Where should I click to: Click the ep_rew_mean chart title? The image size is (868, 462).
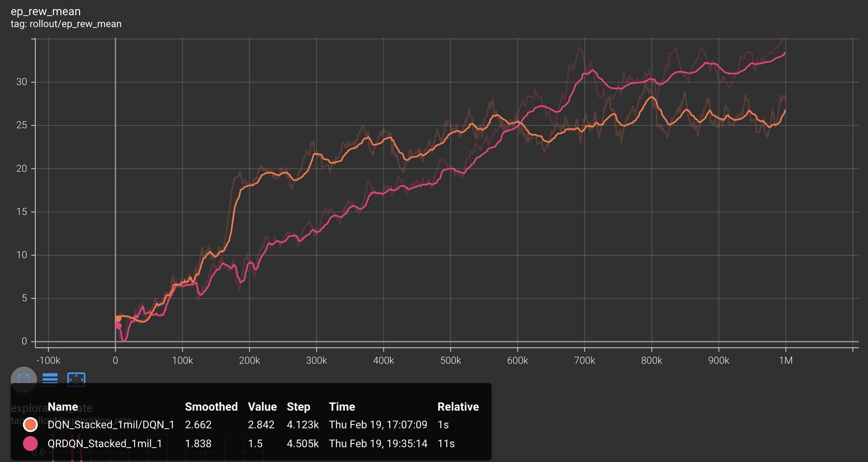coord(46,12)
